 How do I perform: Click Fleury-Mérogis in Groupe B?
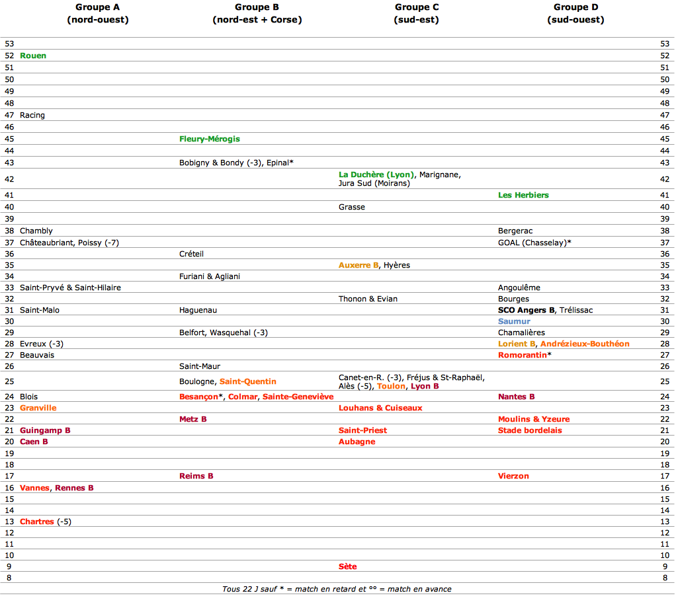(209, 139)
